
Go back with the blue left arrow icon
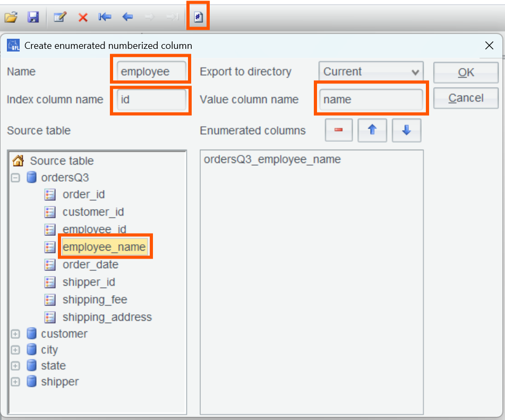[x=127, y=16]
